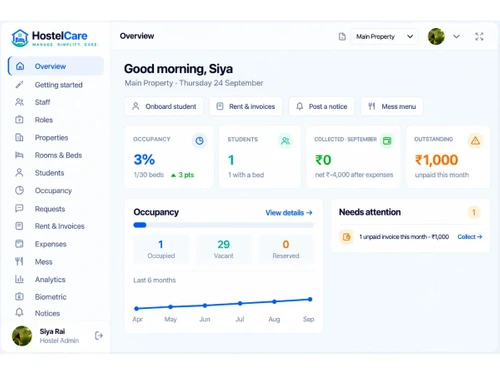The height and width of the screenshot is (375, 500).
Task: Click Siya Rai's avatar in sidebar footer
Action: pos(22,336)
